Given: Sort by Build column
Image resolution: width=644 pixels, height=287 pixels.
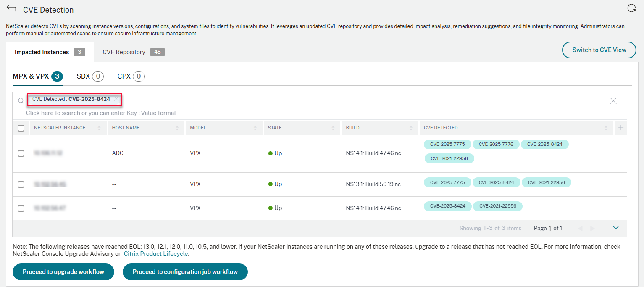Looking at the screenshot, I should coord(411,128).
